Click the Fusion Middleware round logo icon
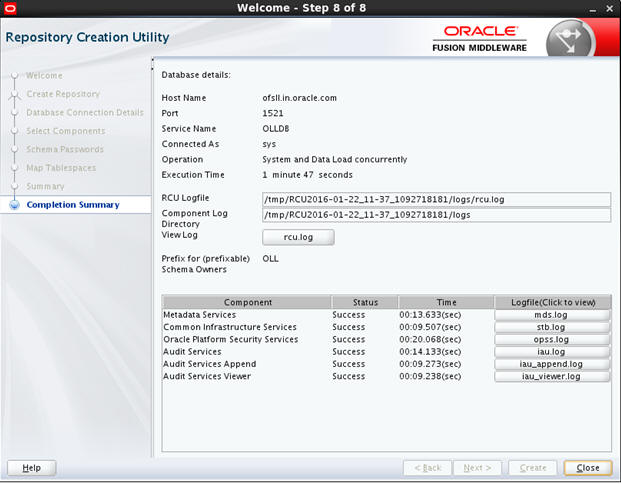This screenshot has height=484, width=621. [x=570, y=40]
